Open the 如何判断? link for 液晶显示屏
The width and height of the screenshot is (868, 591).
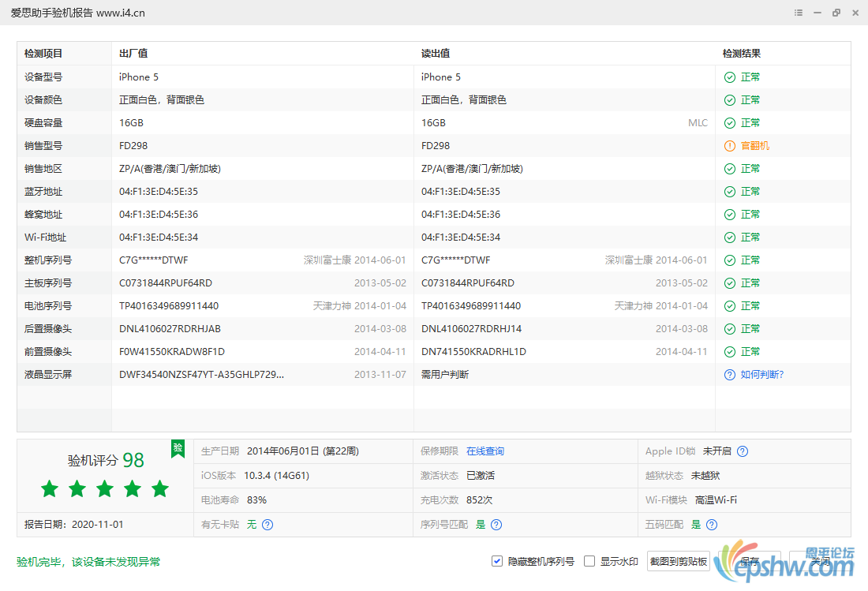tap(762, 375)
